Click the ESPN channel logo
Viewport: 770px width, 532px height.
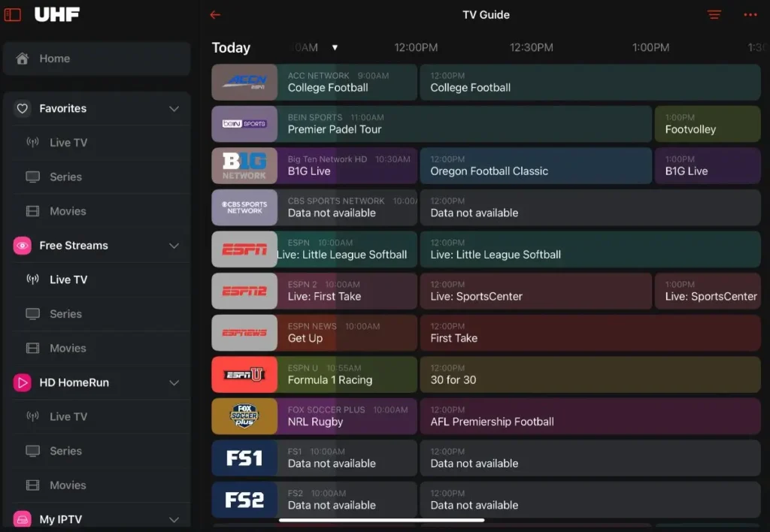(x=244, y=249)
